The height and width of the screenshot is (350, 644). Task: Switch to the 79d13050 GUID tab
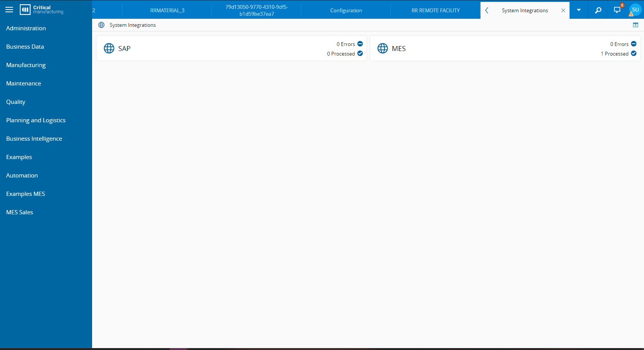[x=257, y=10]
